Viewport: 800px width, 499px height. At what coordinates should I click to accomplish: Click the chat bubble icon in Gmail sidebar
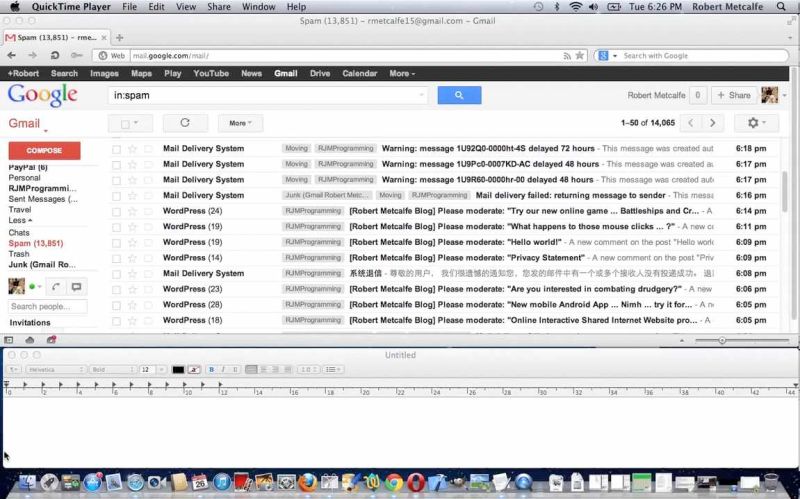coord(77,287)
